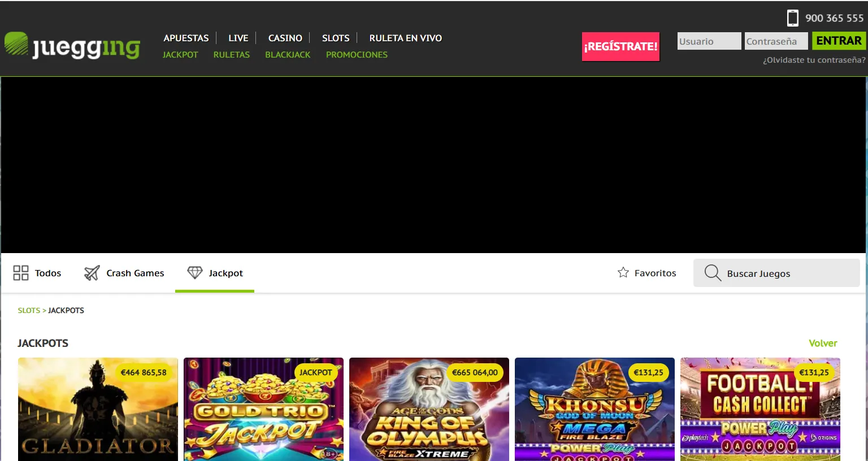Go to the CASINO section
The width and height of the screenshot is (868, 461).
coord(285,38)
